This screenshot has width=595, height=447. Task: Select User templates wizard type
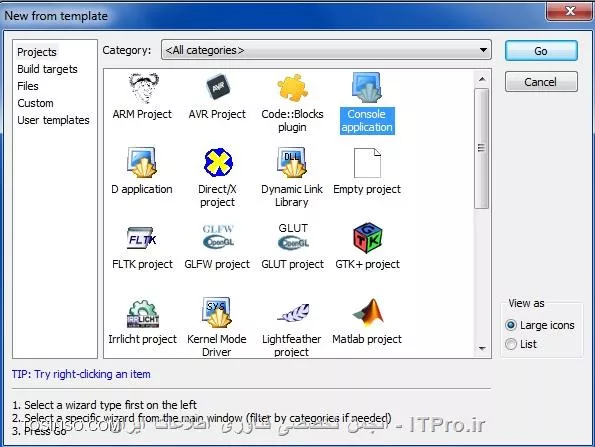pos(54,120)
